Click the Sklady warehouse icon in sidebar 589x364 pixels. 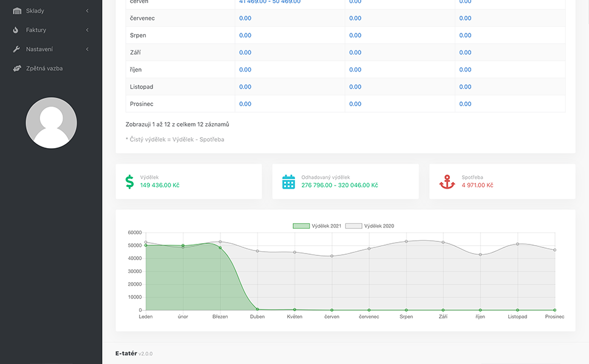pos(17,11)
